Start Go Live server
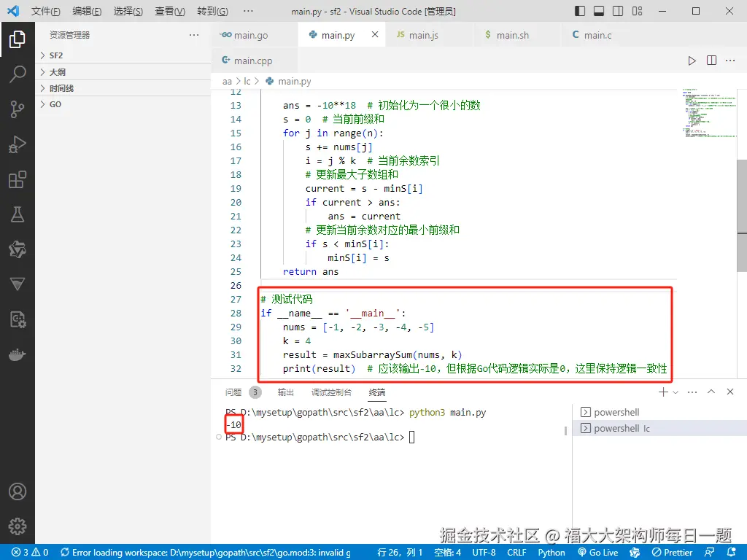Image resolution: width=747 pixels, height=560 pixels. click(598, 553)
